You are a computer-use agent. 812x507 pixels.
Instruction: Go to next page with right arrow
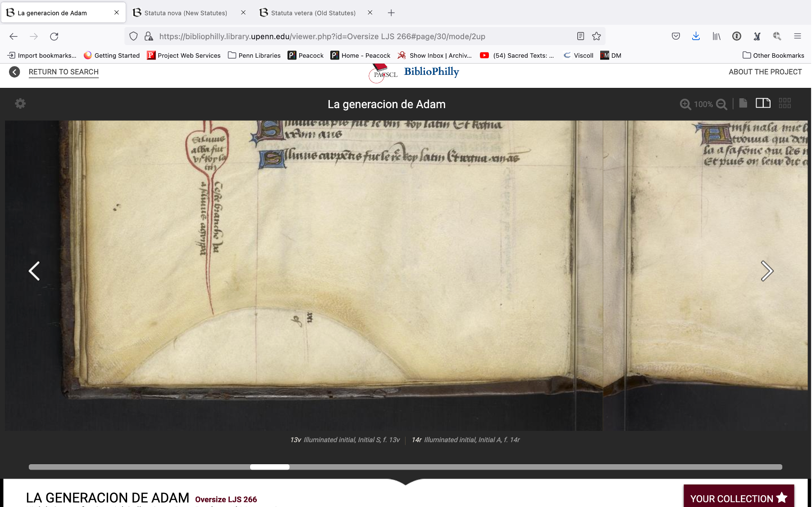point(767,271)
